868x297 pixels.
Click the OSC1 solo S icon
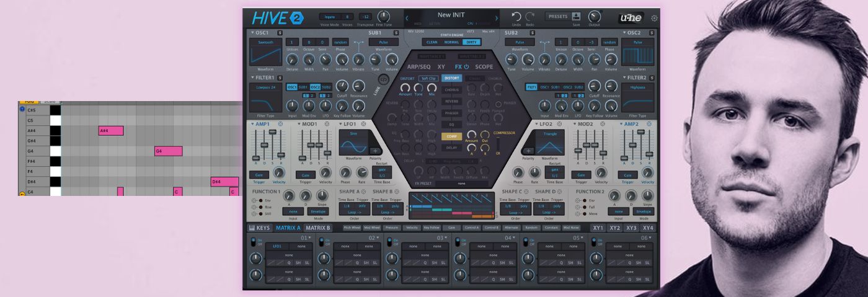[x=280, y=32]
